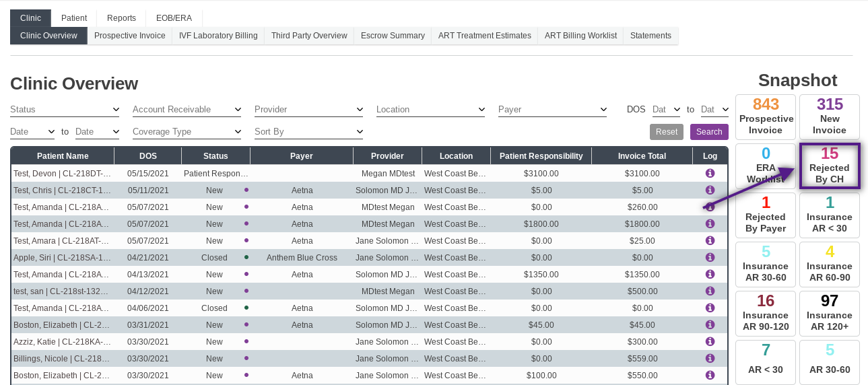The image size is (868, 385).
Task: Expand the Account Receivable dropdown
Action: 187,110
